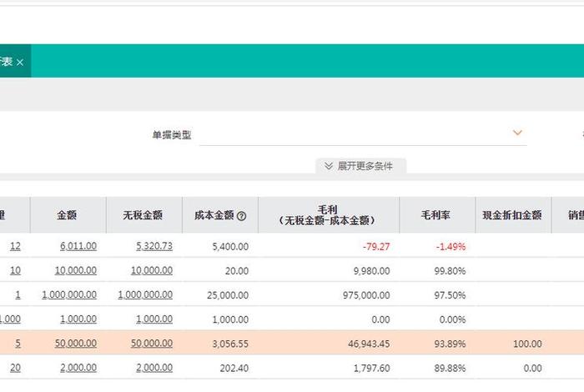Open the quantity link 1
This screenshot has width=584, height=392.
click(x=18, y=294)
